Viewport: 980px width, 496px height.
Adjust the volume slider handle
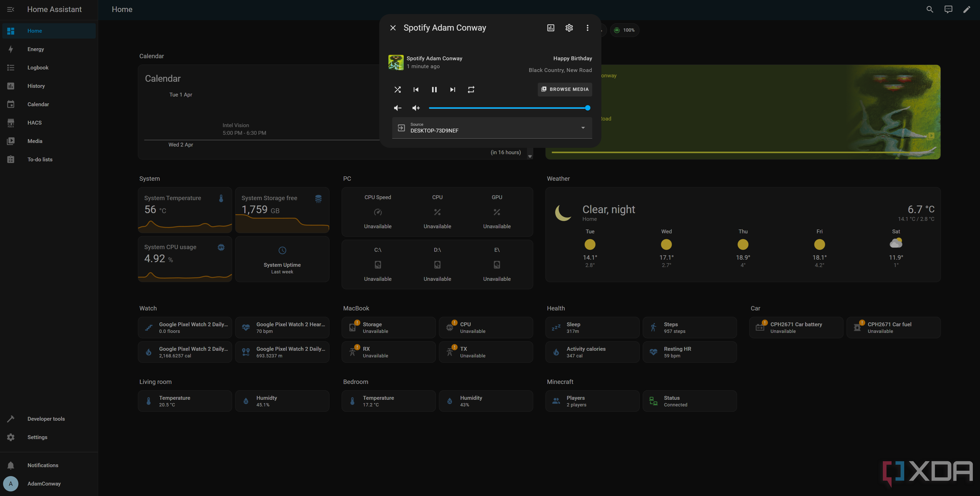point(587,108)
